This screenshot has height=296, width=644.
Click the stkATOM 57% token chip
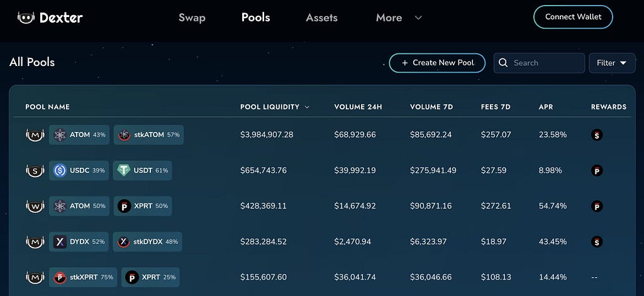click(148, 134)
